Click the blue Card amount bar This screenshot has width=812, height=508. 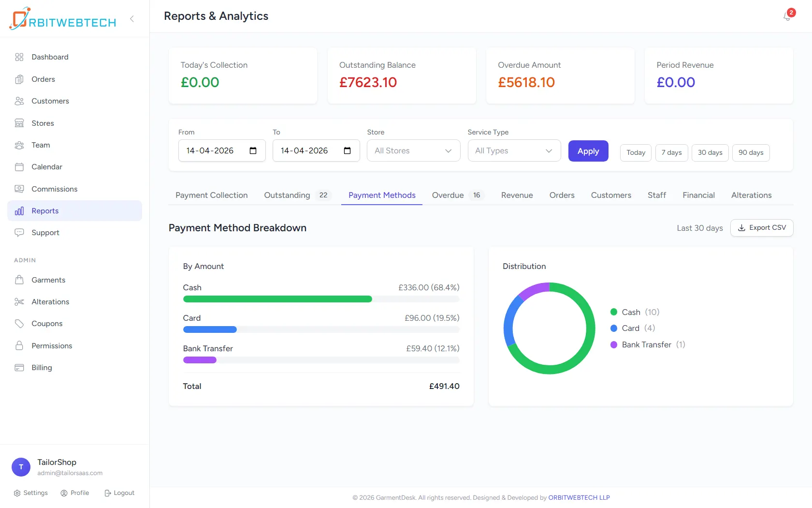210,330
